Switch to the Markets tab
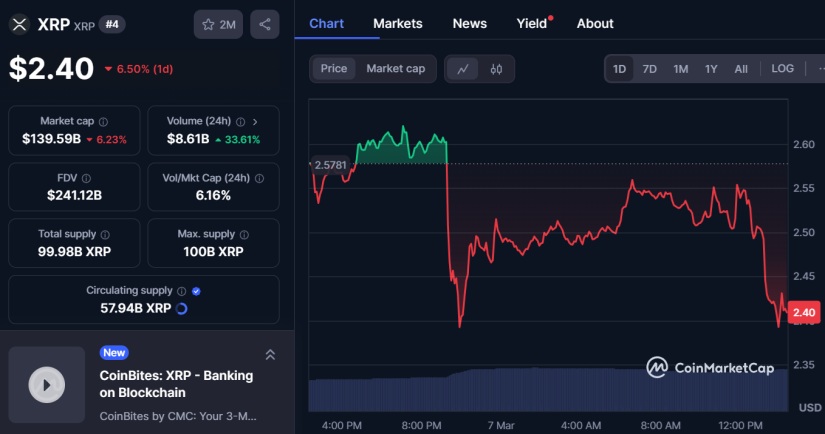 click(x=398, y=24)
